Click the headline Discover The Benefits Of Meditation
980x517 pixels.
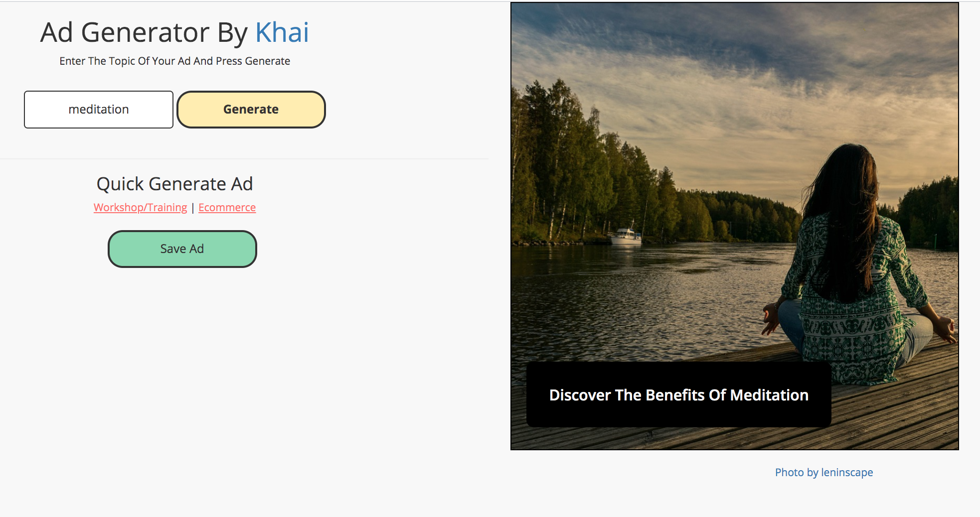678,395
